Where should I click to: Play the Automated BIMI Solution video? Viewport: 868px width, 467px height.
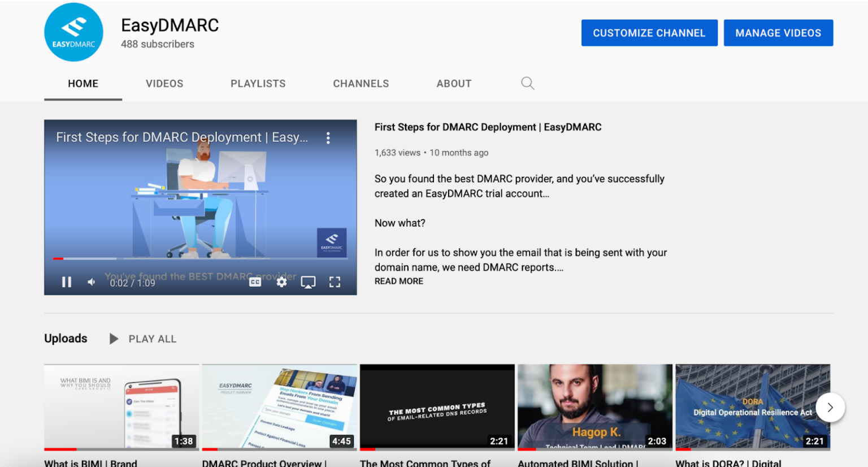click(594, 406)
